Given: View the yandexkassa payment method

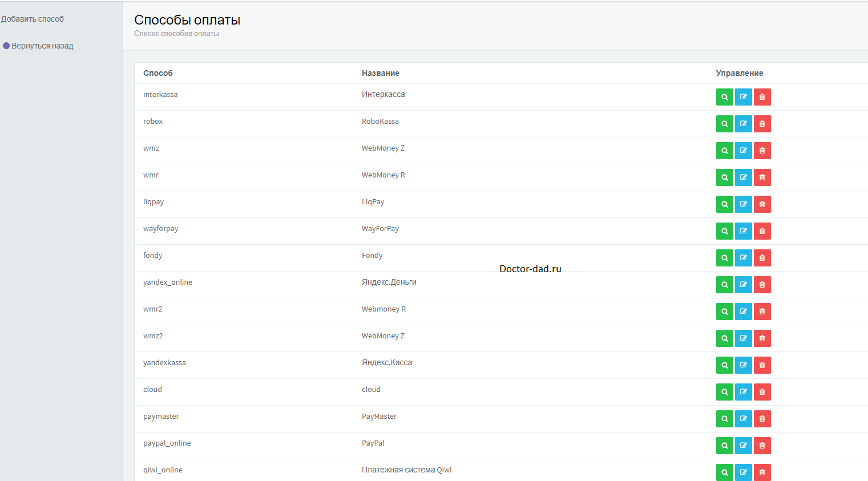Looking at the screenshot, I should pos(725,365).
